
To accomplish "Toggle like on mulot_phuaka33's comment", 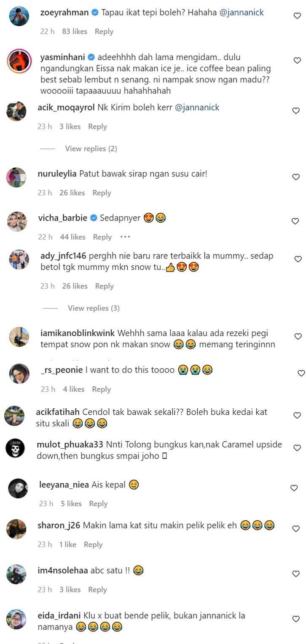I will [x=297, y=448].
